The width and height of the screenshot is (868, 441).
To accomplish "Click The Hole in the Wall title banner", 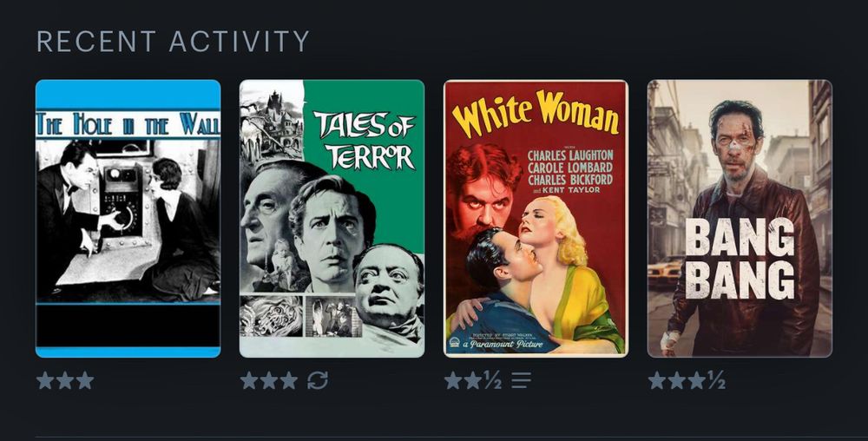I will [x=128, y=124].
